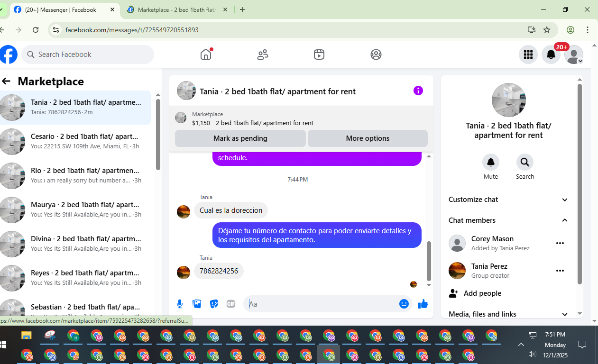Viewport: 598px width, 364px height.
Task: Click the conversation list scrollbar
Action: pyautogui.click(x=158, y=135)
